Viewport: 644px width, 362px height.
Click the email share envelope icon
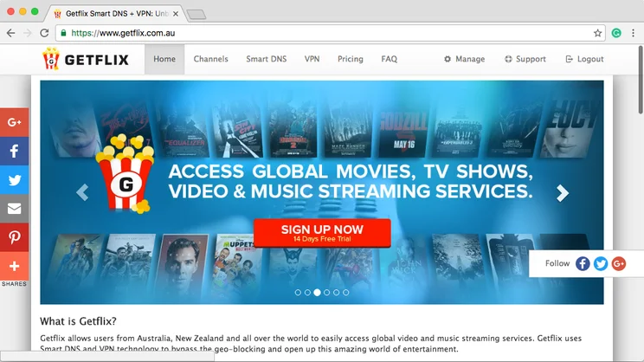click(x=14, y=209)
